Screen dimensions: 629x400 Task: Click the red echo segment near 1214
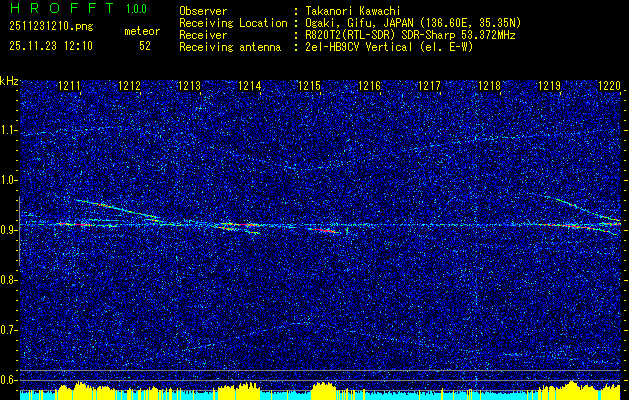[241, 225]
